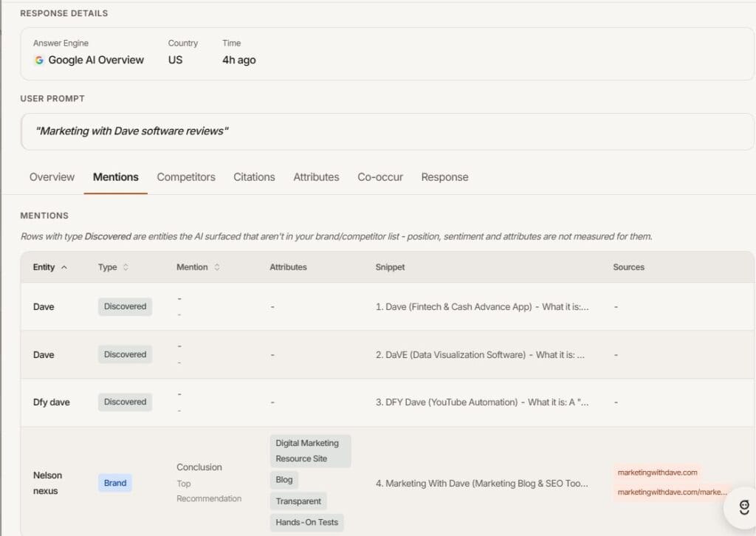
Task: Click the Dave Fintech & Cash Advance snippet
Action: coord(482,306)
